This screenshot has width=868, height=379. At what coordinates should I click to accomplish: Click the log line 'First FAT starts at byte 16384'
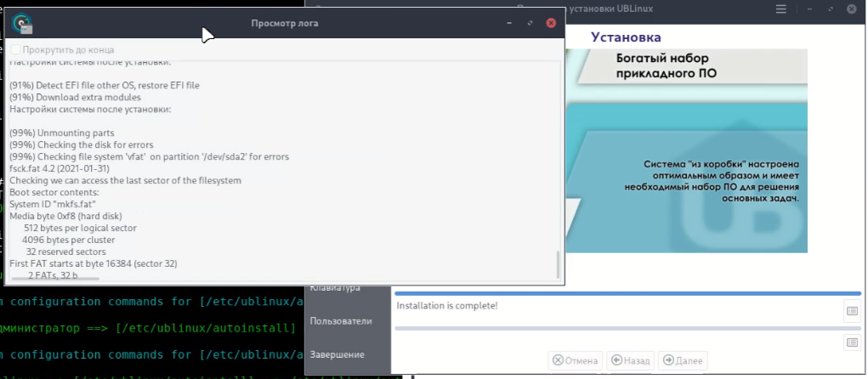[x=93, y=264]
